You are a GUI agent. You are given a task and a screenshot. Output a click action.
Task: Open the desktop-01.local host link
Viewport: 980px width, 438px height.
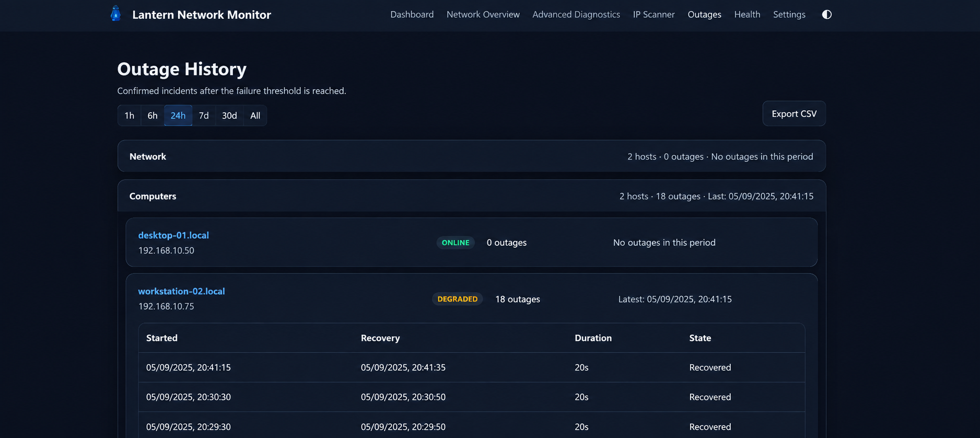(x=173, y=235)
